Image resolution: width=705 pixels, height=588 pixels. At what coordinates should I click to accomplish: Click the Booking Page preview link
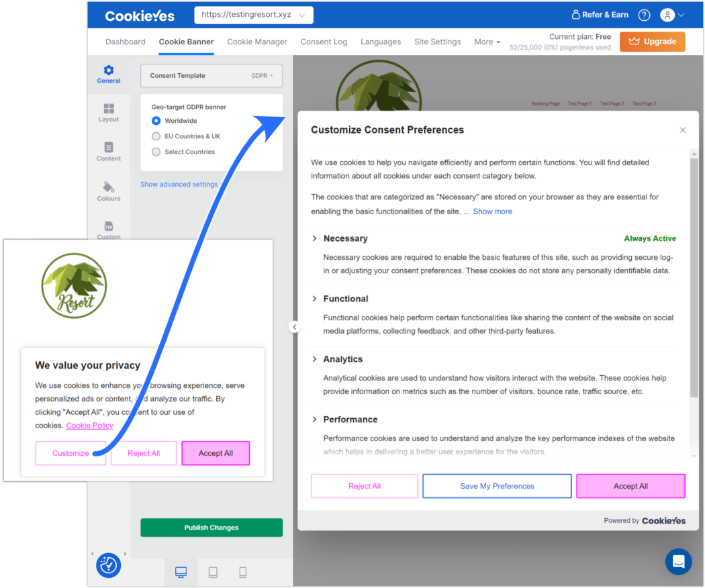click(545, 104)
